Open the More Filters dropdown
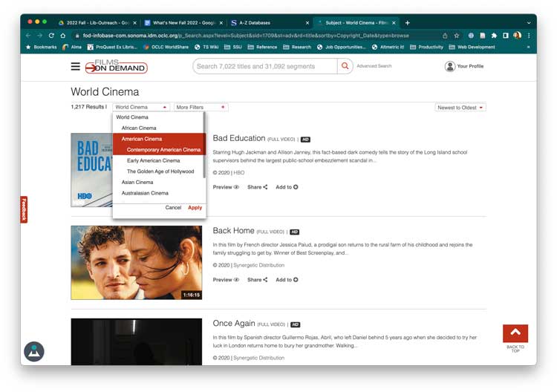This screenshot has height=392, width=557. pos(201,107)
